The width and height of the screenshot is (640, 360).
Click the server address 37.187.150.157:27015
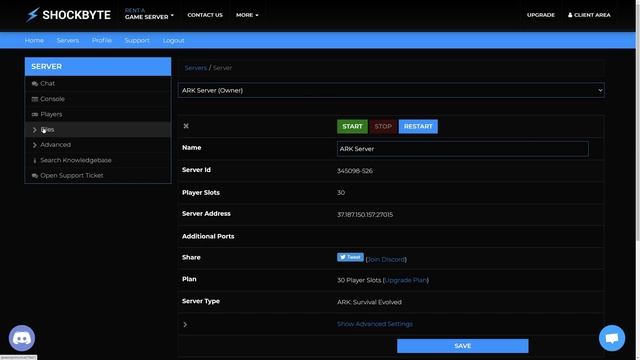(x=365, y=215)
